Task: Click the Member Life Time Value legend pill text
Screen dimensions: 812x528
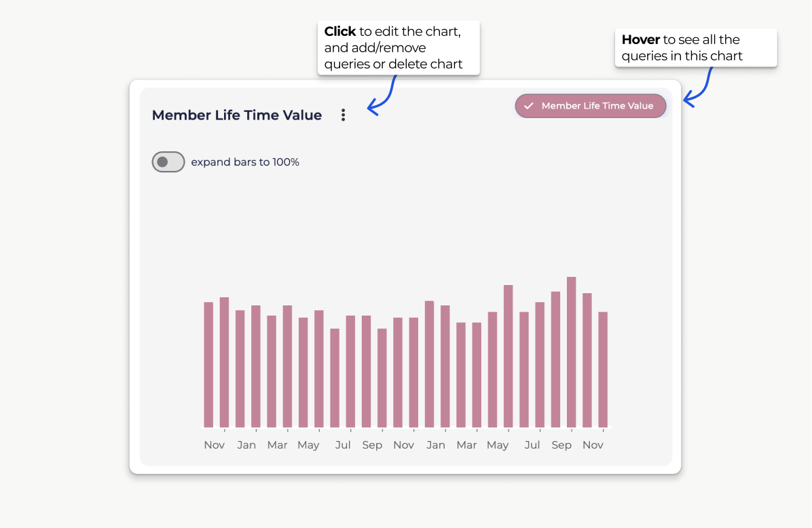Action: pos(597,106)
